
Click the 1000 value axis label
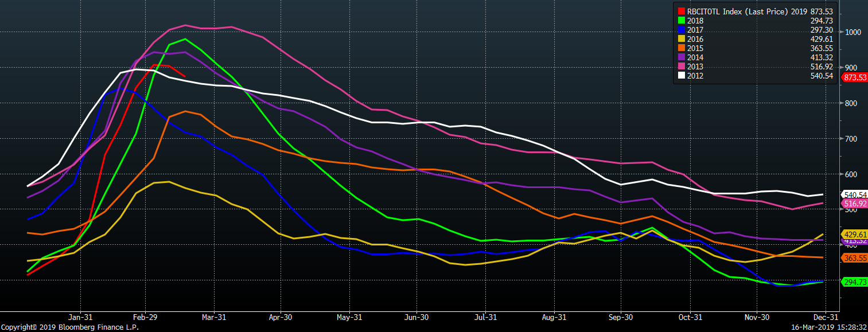click(854, 32)
